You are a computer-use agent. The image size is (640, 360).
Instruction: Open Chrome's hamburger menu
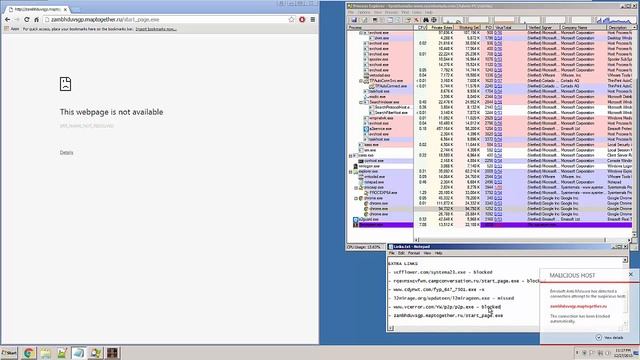313,20
